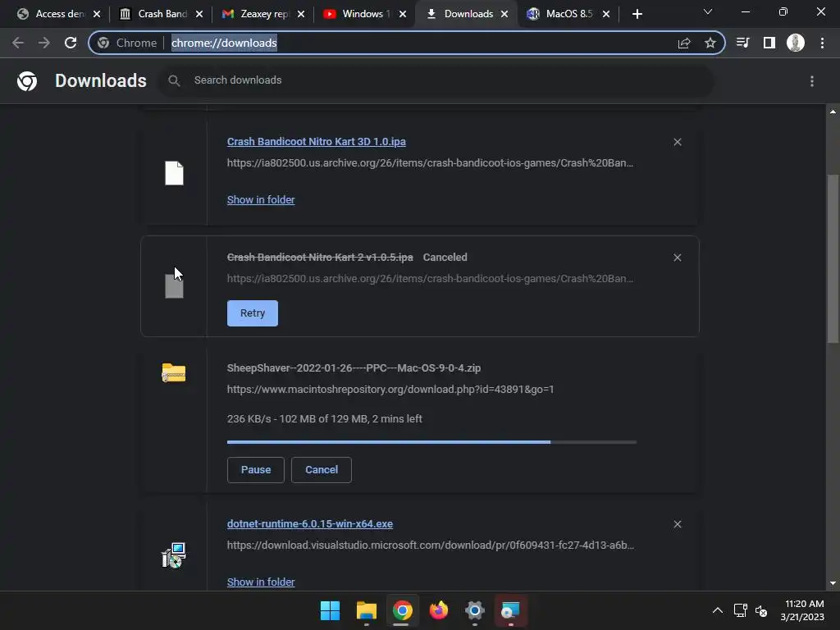Open the tab search chevron

point(708,11)
